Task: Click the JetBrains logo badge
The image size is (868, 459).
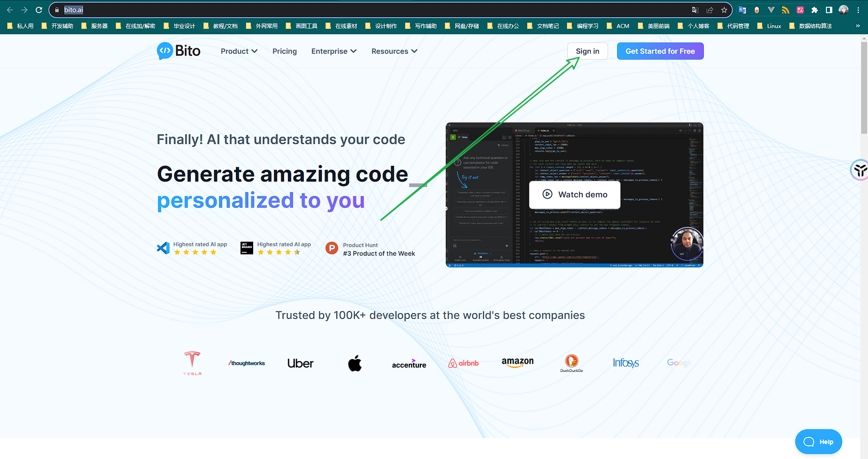Action: (247, 248)
